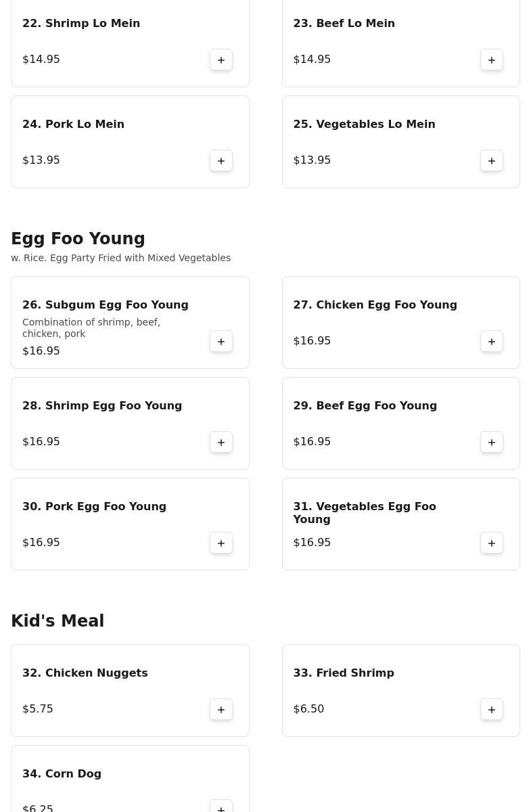This screenshot has height=812, width=531.
Task: Add Subgum Egg Foo Young to order
Action: pos(221,341)
